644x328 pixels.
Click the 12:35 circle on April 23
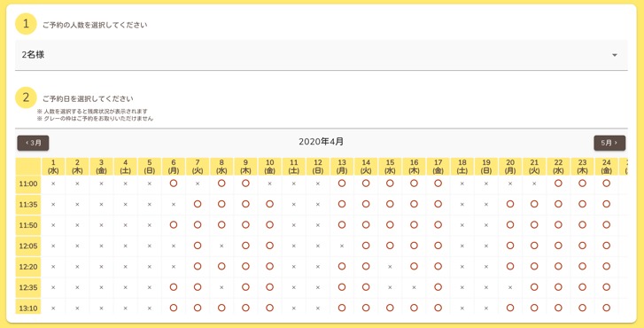pos(582,287)
